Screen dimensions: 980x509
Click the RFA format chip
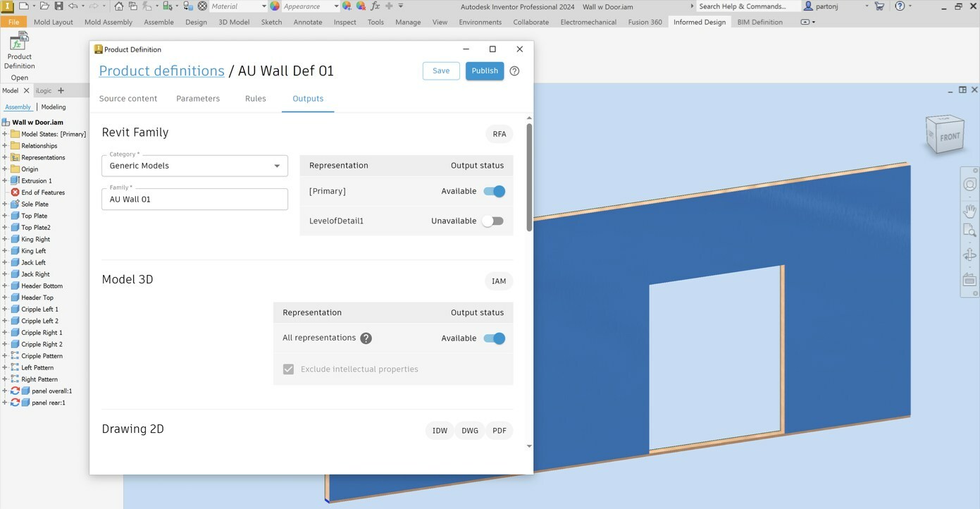500,134
